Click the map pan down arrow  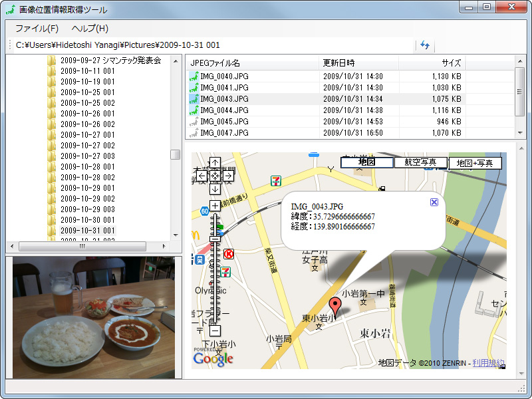(214, 190)
